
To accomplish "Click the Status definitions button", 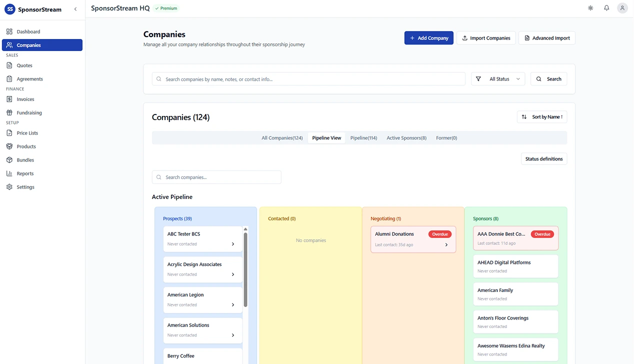I will [544, 159].
